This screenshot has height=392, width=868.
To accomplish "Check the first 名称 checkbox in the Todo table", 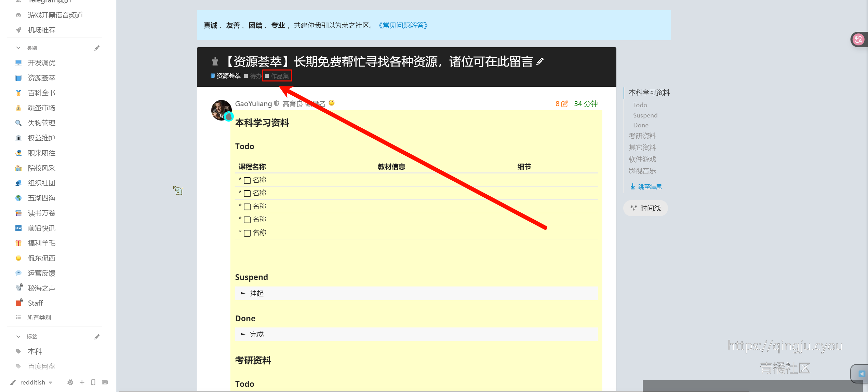I will tap(247, 180).
